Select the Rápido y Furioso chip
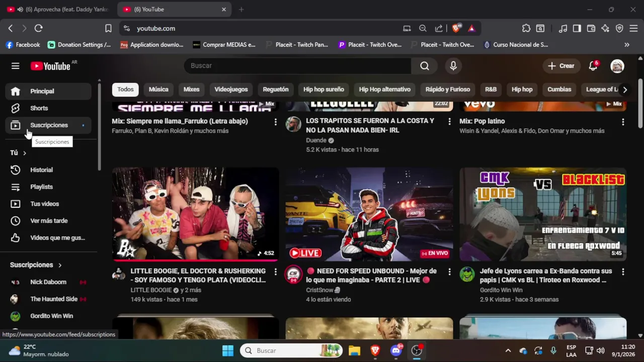The width and height of the screenshot is (644, 362). click(x=448, y=89)
